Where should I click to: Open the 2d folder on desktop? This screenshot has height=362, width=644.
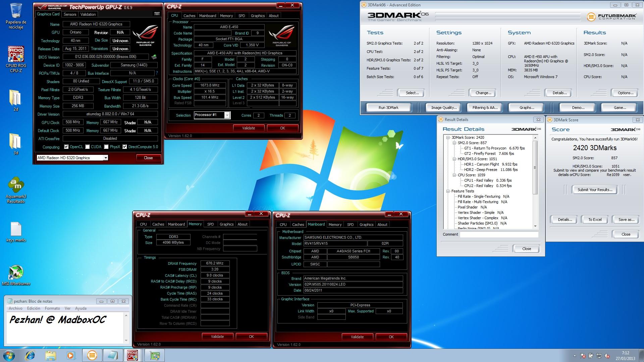pos(15,100)
